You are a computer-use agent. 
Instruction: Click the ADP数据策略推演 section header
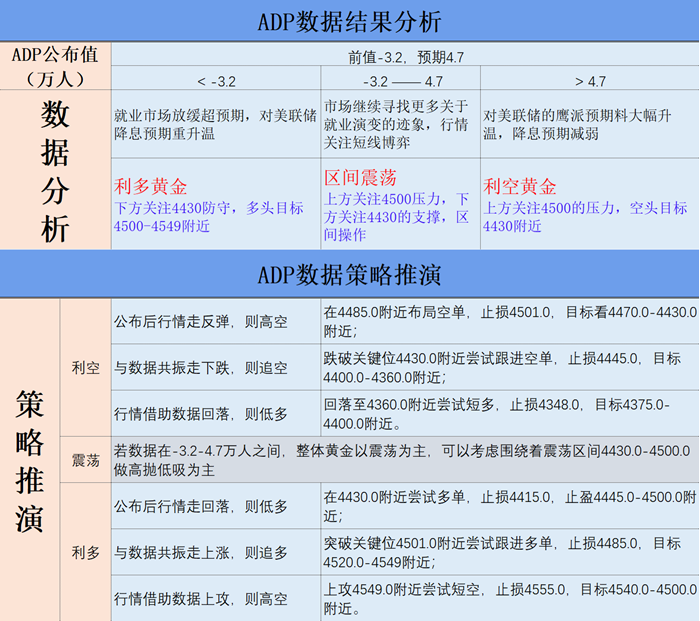[x=349, y=273]
